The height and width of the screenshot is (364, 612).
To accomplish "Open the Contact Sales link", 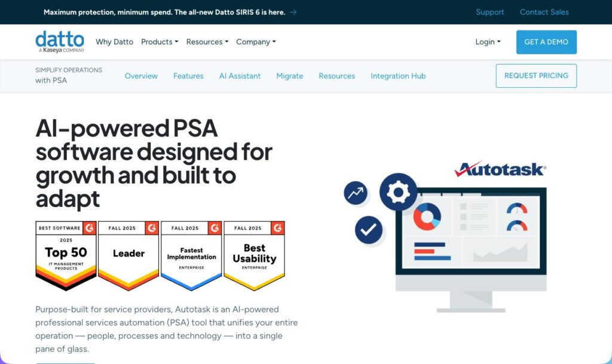I will click(x=544, y=12).
